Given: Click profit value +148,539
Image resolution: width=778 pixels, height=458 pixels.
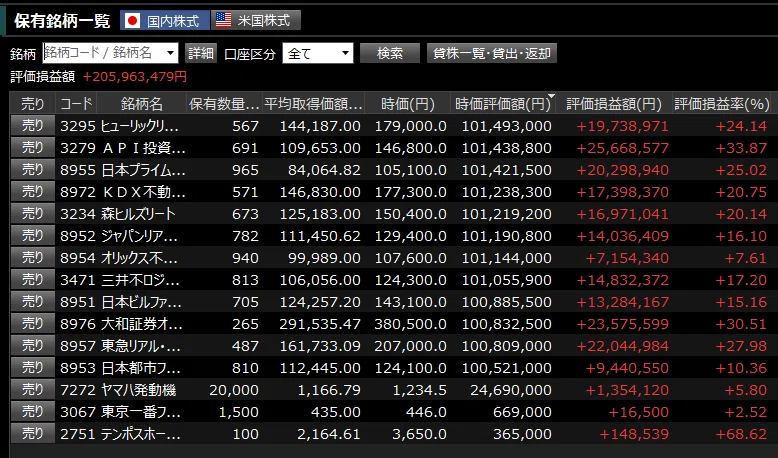Looking at the screenshot, I should point(634,434).
